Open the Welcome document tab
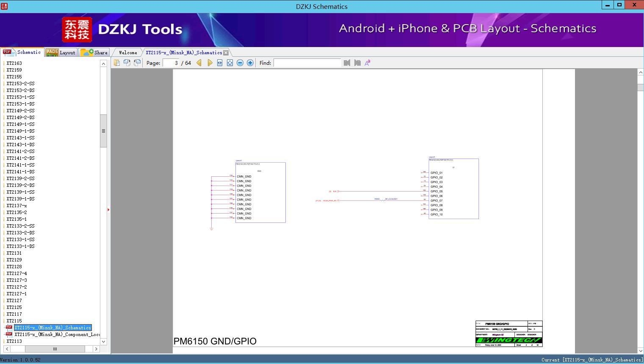The width and height of the screenshot is (644, 364). pos(128,53)
